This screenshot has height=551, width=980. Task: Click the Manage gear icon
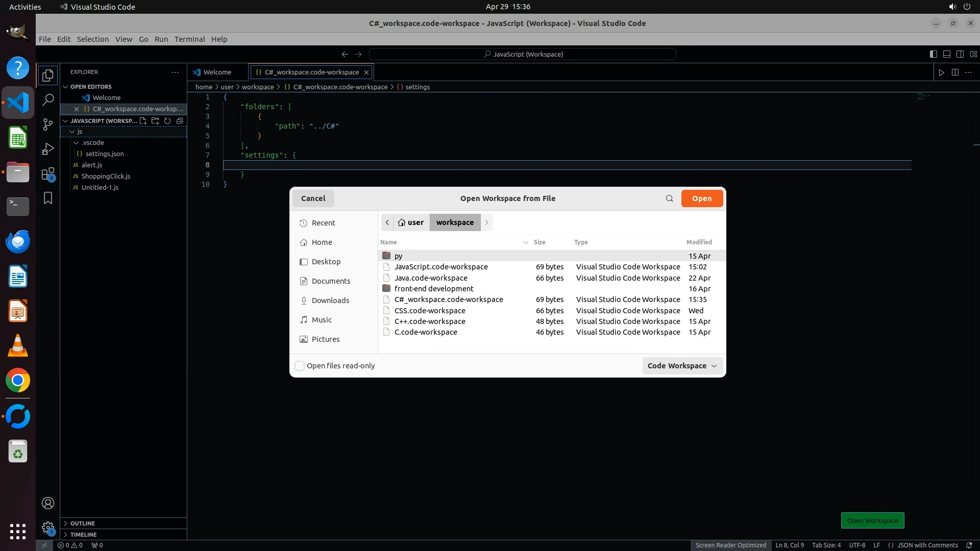[x=48, y=527]
